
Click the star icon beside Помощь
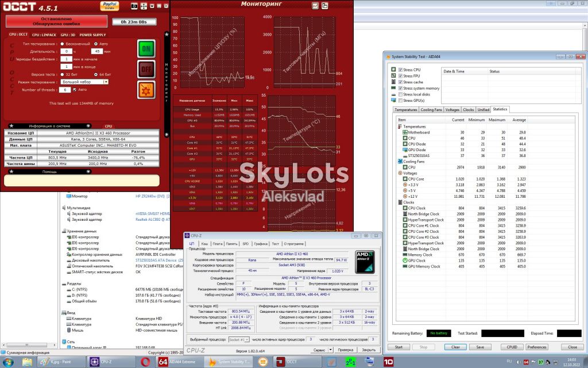coord(11,171)
